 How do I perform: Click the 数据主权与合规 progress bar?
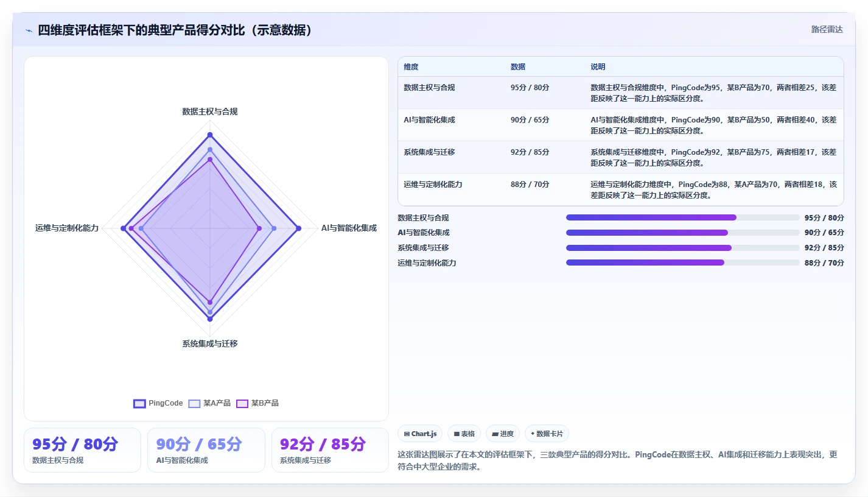pos(683,217)
